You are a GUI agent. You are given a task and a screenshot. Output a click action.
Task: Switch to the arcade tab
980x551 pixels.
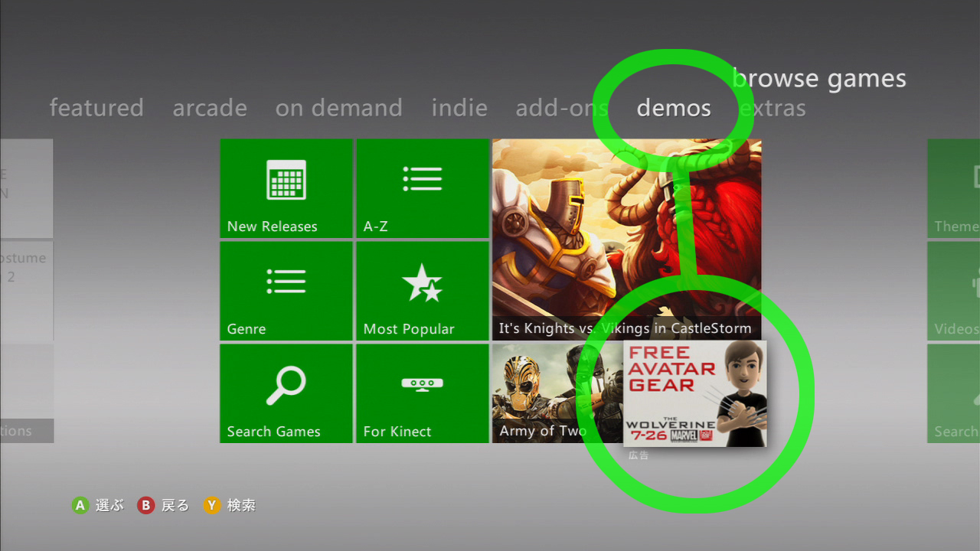click(210, 108)
